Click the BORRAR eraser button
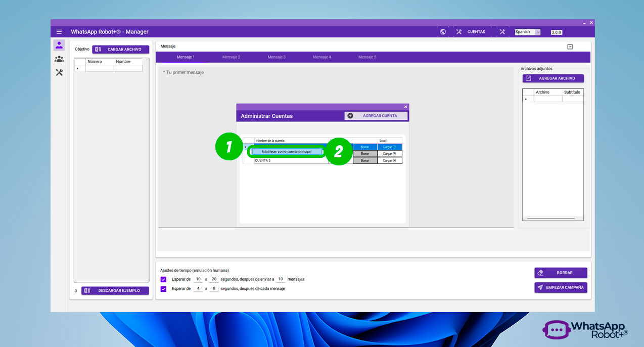Image resolution: width=644 pixels, height=347 pixels. point(561,273)
